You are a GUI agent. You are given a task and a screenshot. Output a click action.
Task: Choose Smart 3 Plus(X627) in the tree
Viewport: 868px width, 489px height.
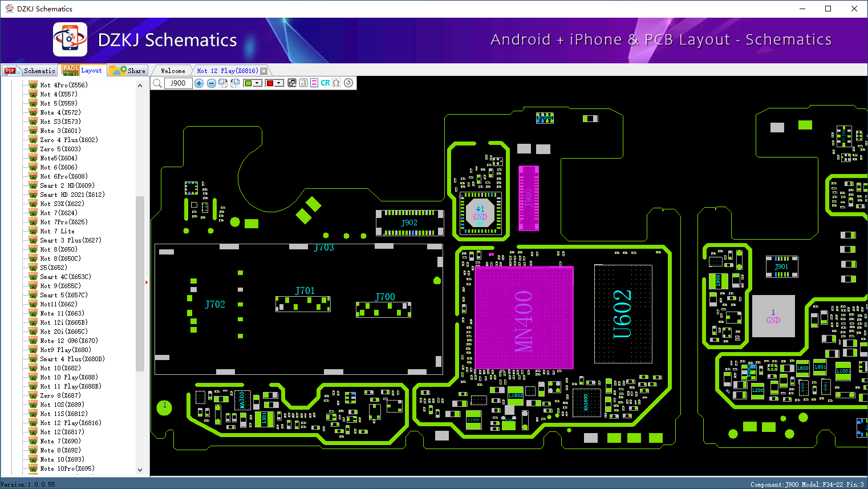click(71, 240)
